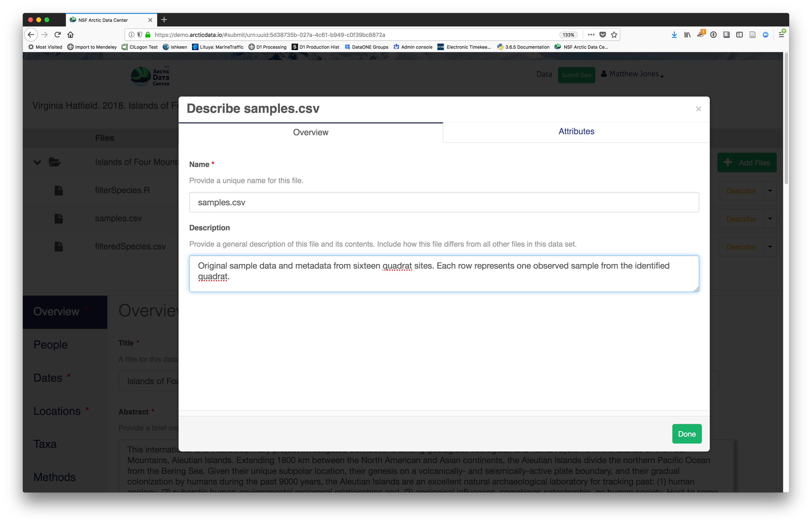Toggle the sidebar view icon
The height and width of the screenshot is (525, 812).
click(739, 34)
